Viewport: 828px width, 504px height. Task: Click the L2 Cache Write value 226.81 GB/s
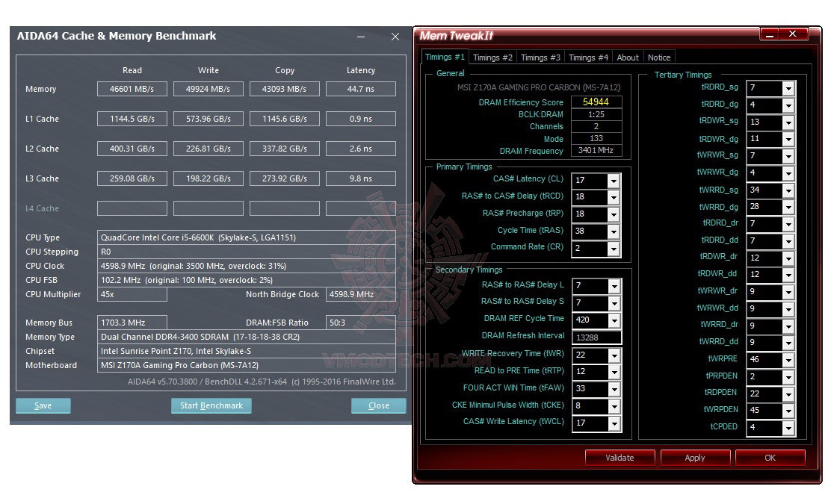point(208,149)
